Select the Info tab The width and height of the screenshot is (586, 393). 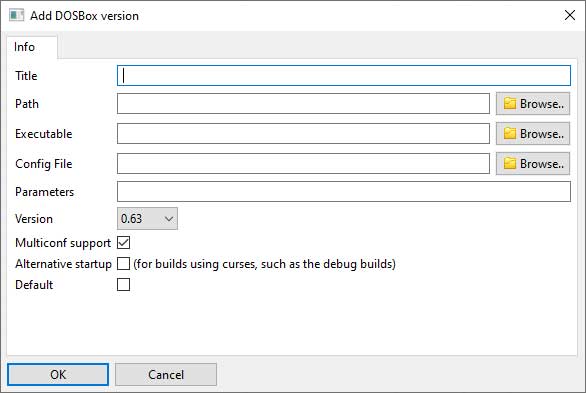pos(32,47)
